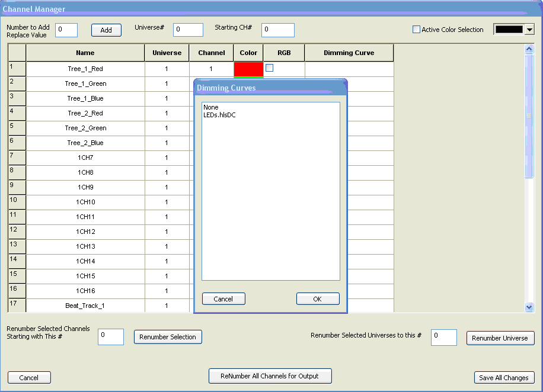Click the Channel column header
Screen dimensions: 543x392
coord(211,53)
